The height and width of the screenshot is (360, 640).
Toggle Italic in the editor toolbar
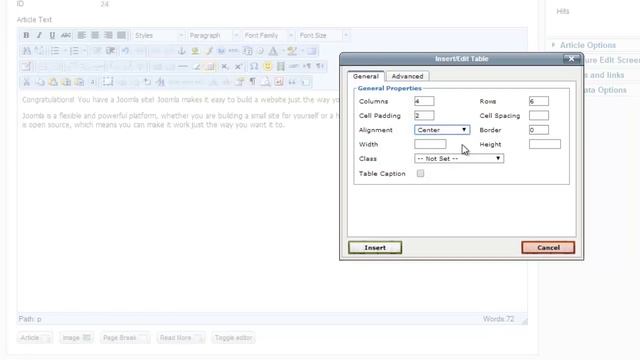[x=39, y=36]
